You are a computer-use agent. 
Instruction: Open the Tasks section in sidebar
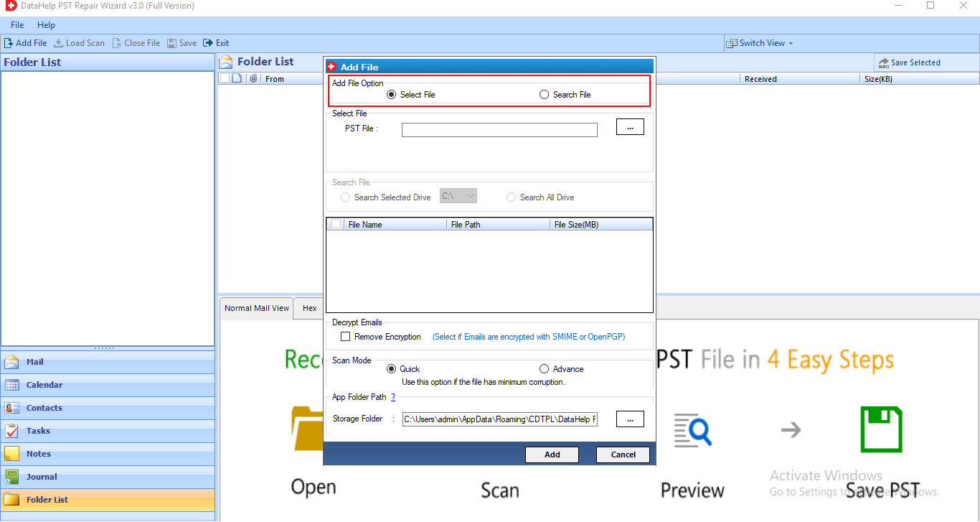pos(38,431)
